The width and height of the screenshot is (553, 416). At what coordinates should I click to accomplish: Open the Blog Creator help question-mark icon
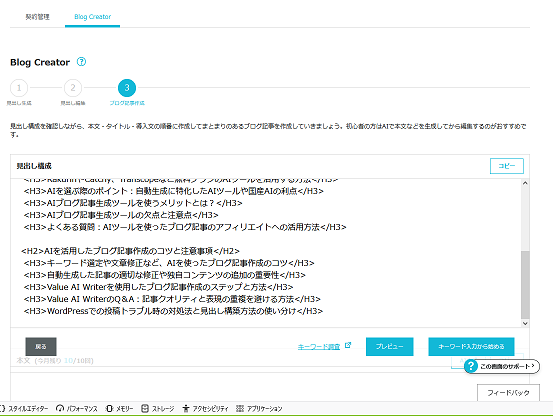click(x=81, y=62)
